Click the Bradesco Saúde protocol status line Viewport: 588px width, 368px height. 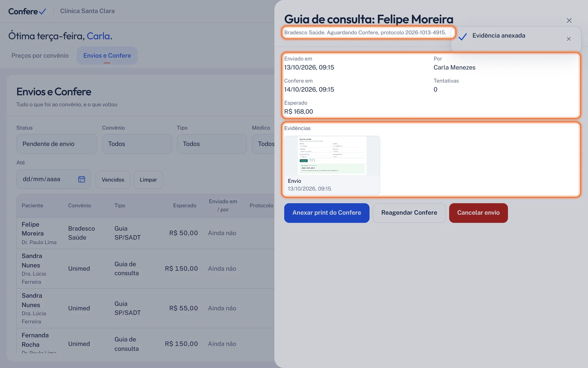click(365, 33)
